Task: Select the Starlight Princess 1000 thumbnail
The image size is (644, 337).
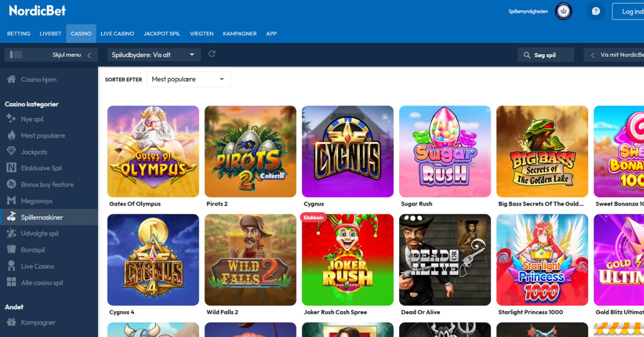Action: click(x=542, y=260)
